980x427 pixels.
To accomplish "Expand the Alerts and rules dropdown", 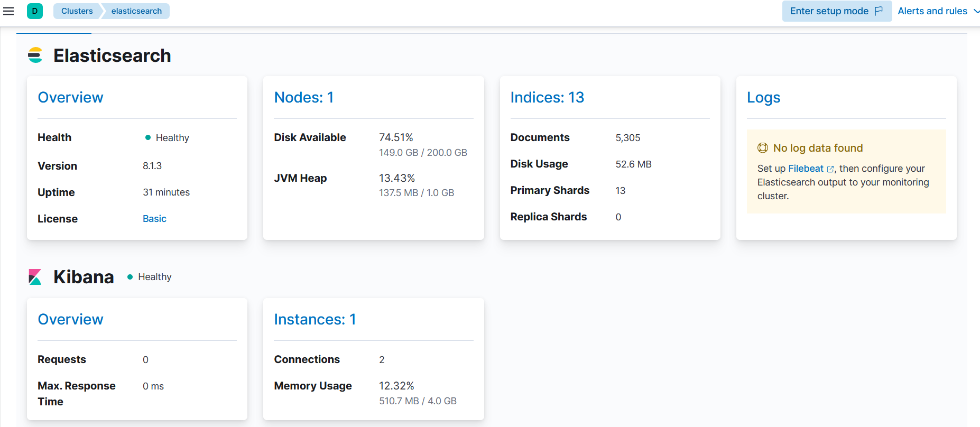I will click(939, 11).
